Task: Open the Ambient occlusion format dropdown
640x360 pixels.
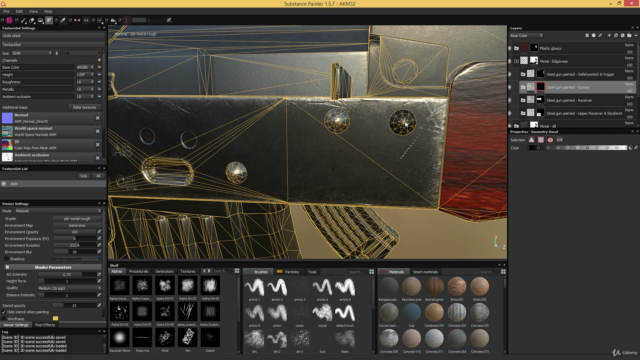Action: (85, 97)
